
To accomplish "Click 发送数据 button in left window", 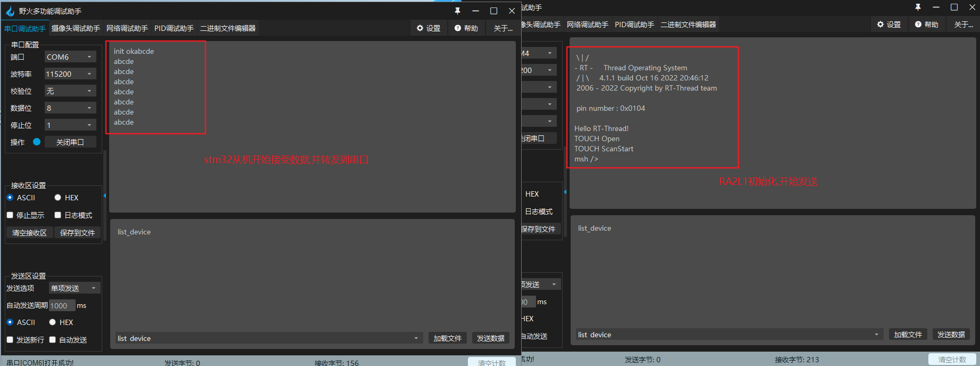I will coord(490,338).
